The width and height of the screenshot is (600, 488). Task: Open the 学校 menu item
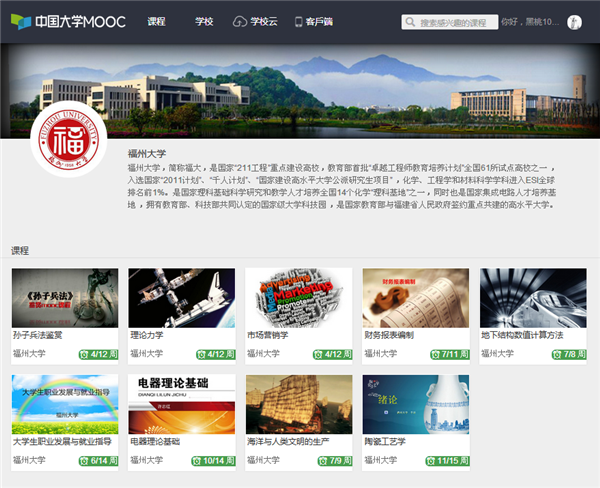coord(204,21)
